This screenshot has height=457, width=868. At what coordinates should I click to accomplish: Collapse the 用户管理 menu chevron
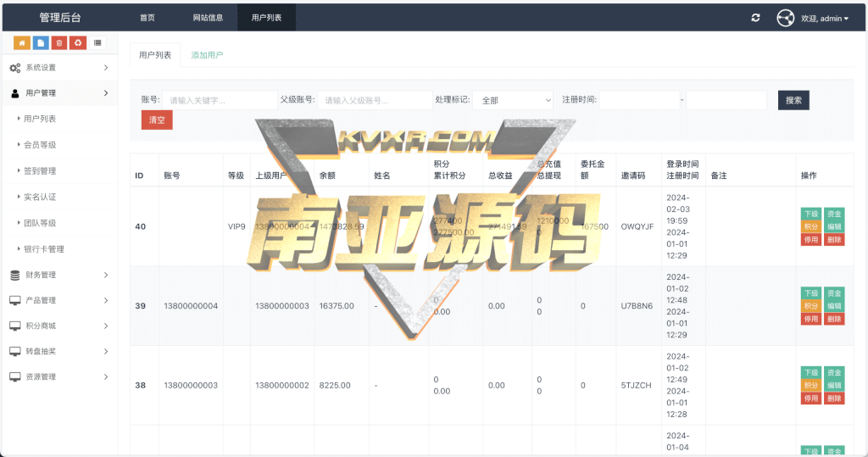tap(106, 93)
